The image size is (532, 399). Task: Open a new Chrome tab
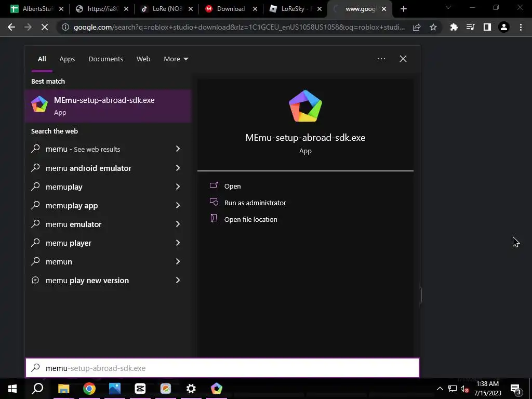click(403, 9)
